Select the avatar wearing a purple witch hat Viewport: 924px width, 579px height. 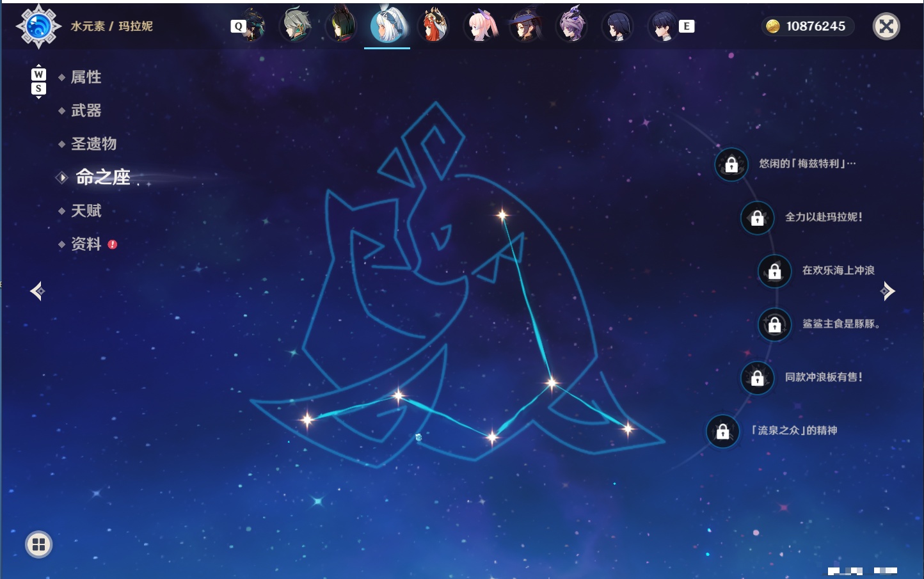click(x=525, y=26)
